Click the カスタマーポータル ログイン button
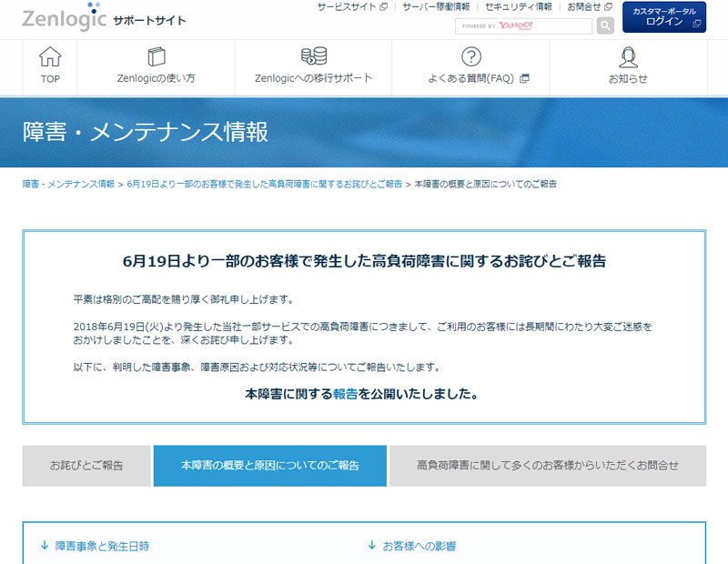This screenshot has width=728, height=564. (663, 16)
